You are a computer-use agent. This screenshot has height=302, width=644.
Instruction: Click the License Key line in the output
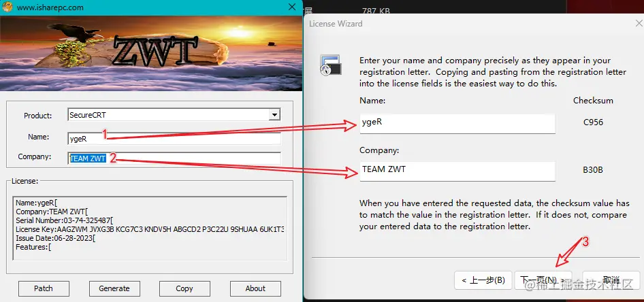point(150,229)
